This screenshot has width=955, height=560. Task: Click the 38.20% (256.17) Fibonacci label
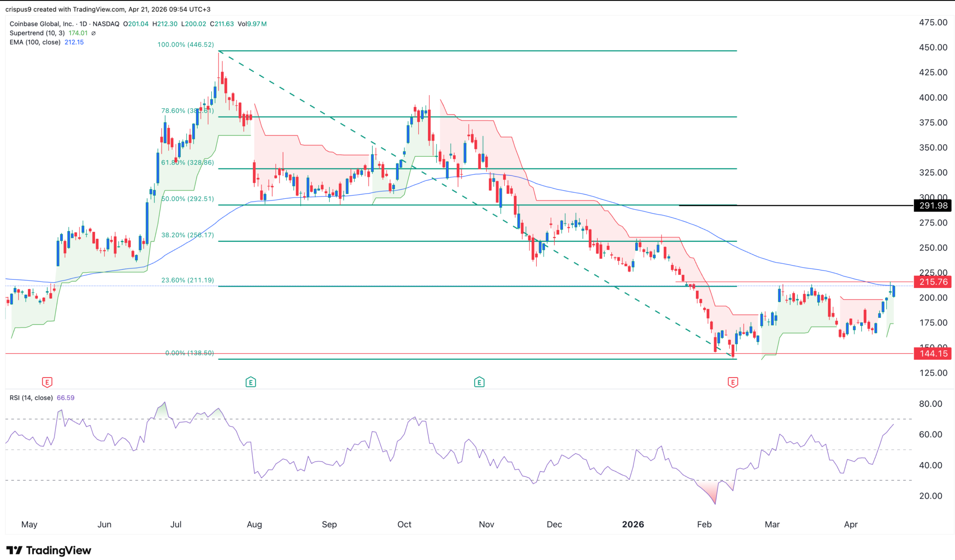point(188,235)
